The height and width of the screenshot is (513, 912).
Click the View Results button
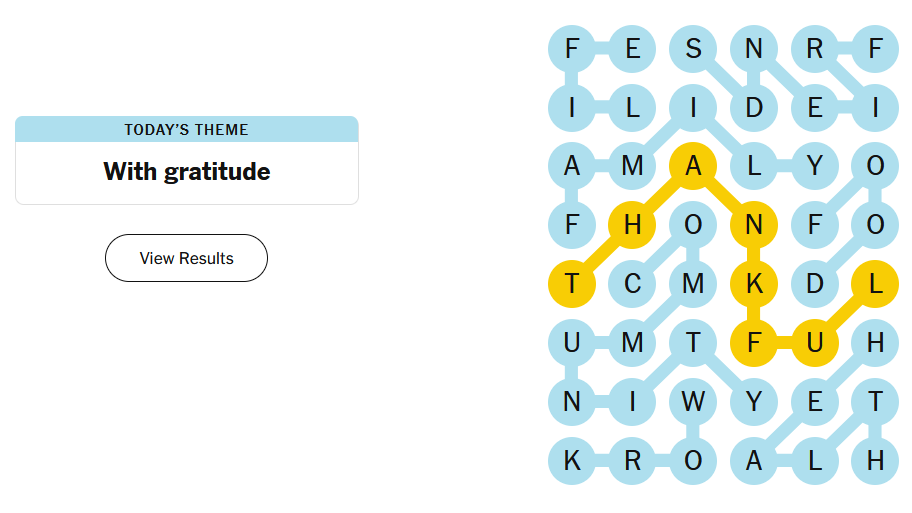[x=186, y=258]
